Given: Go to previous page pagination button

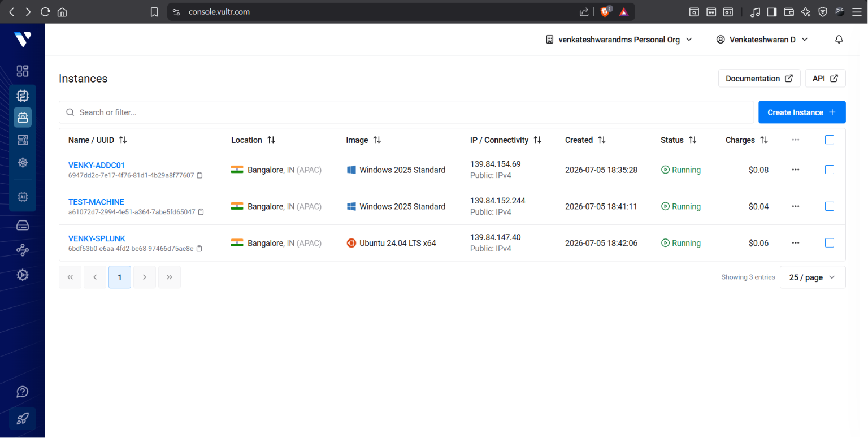Looking at the screenshot, I should (x=95, y=277).
